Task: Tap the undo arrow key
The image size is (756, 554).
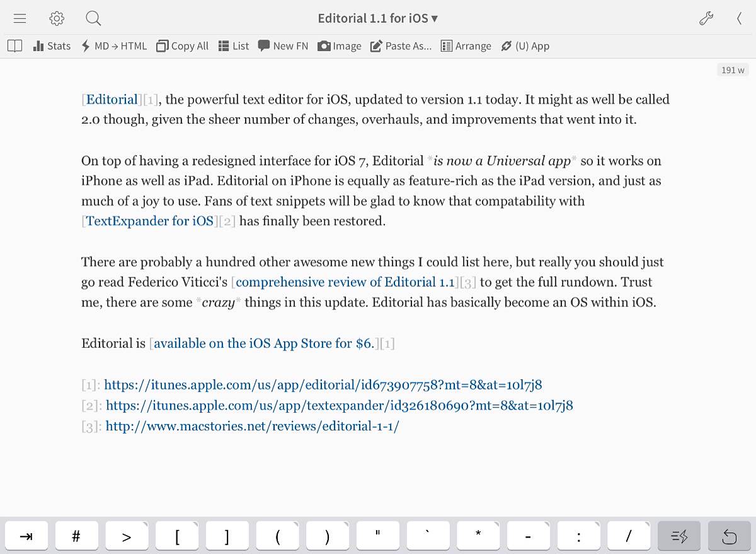Action: click(729, 536)
